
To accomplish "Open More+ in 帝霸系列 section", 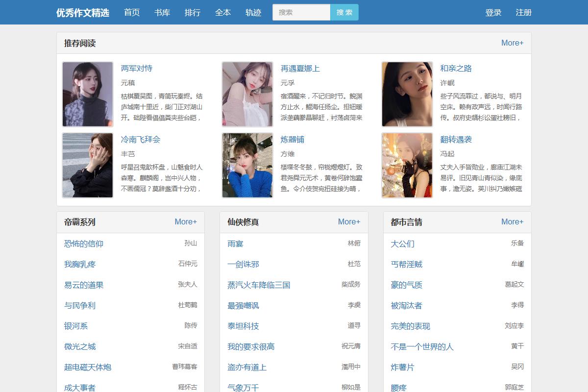I will [186, 222].
